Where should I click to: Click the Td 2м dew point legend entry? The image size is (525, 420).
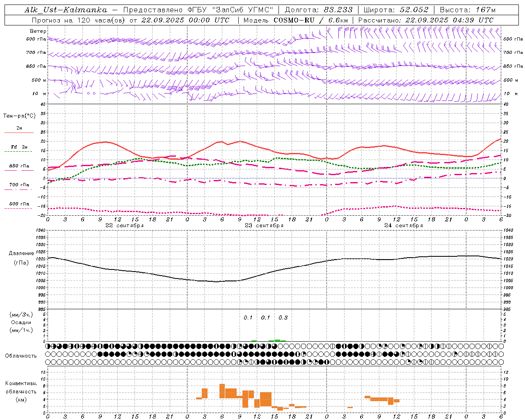(x=19, y=147)
